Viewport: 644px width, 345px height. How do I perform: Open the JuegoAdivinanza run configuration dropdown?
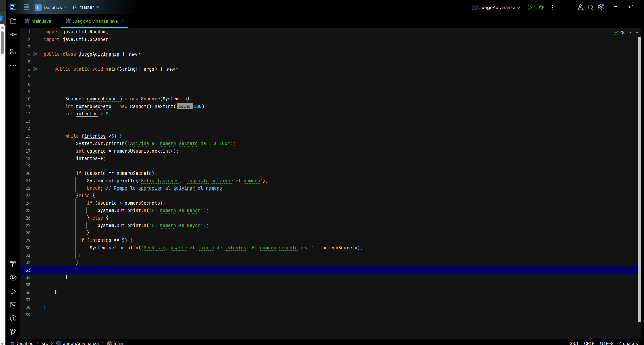tap(496, 7)
